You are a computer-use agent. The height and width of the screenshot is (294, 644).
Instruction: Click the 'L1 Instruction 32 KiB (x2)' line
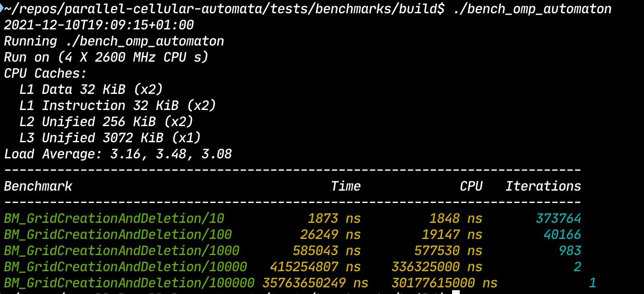pos(118,106)
